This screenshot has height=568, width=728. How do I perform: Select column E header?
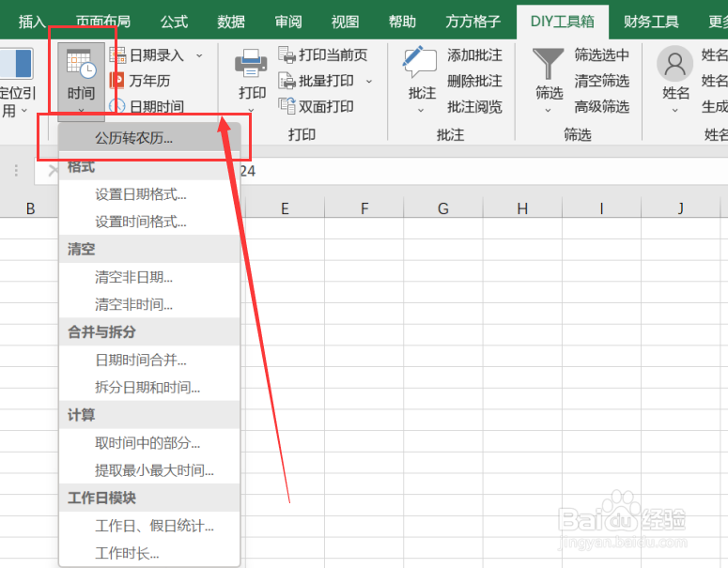coord(285,208)
